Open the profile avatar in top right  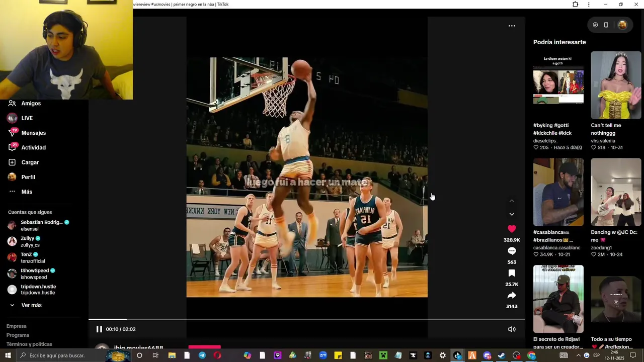[x=622, y=25]
